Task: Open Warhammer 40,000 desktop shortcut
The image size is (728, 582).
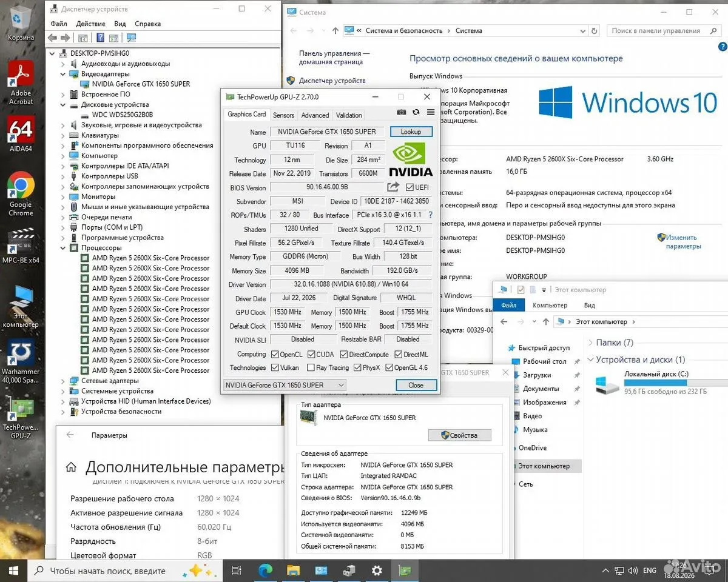Action: click(x=21, y=361)
